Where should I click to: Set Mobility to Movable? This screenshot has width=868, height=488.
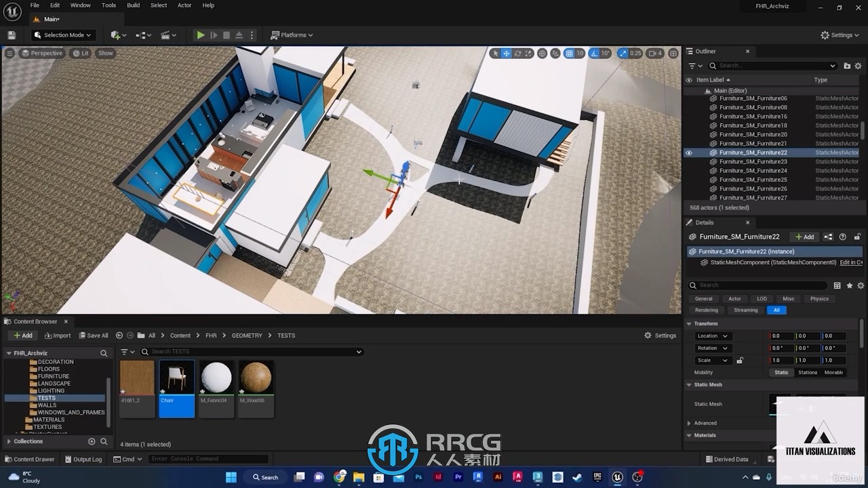(x=833, y=372)
